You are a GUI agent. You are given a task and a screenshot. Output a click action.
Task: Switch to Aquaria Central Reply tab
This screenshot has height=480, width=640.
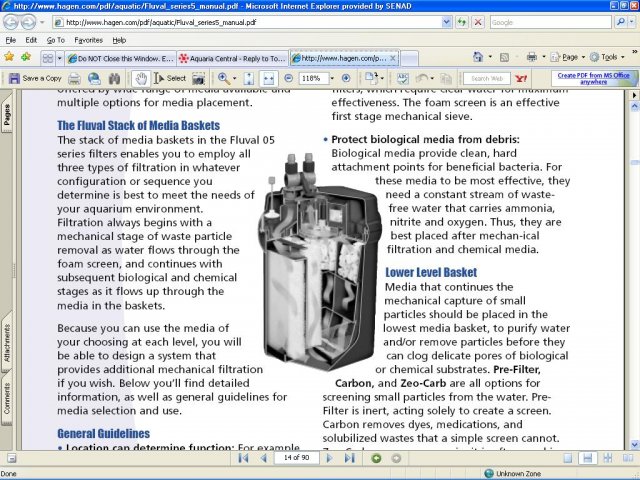[x=233, y=58]
